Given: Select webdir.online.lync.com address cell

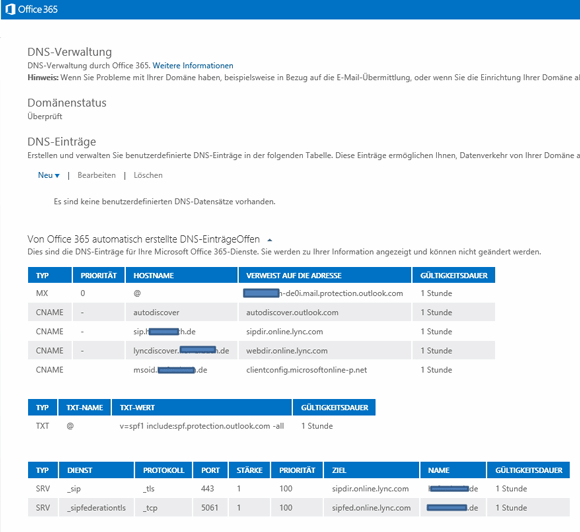Looking at the screenshot, I should click(287, 351).
